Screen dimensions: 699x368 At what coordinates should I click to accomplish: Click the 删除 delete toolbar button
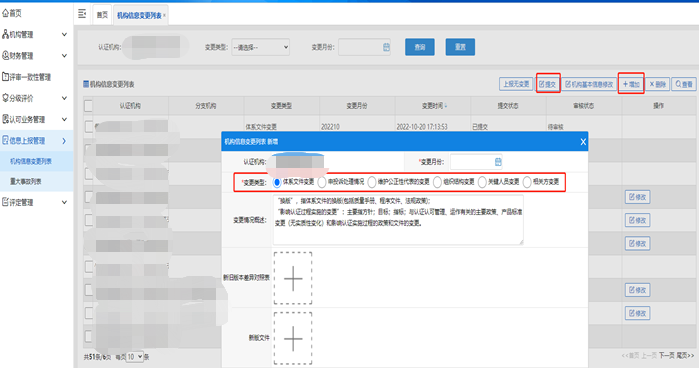[658, 84]
